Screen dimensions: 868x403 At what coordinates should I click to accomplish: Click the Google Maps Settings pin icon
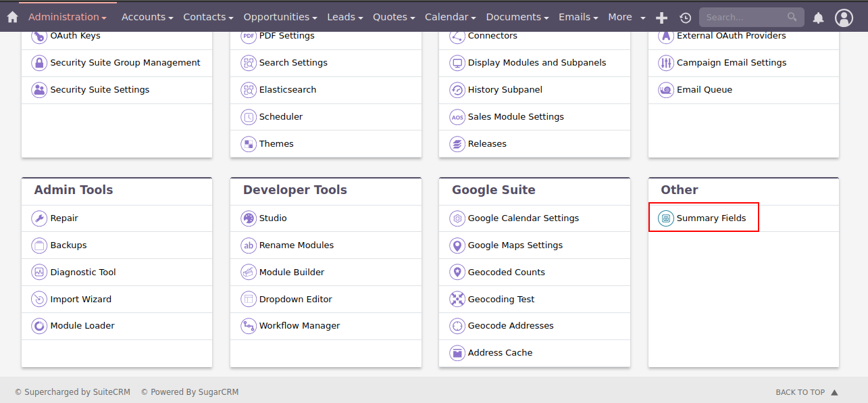tap(457, 245)
